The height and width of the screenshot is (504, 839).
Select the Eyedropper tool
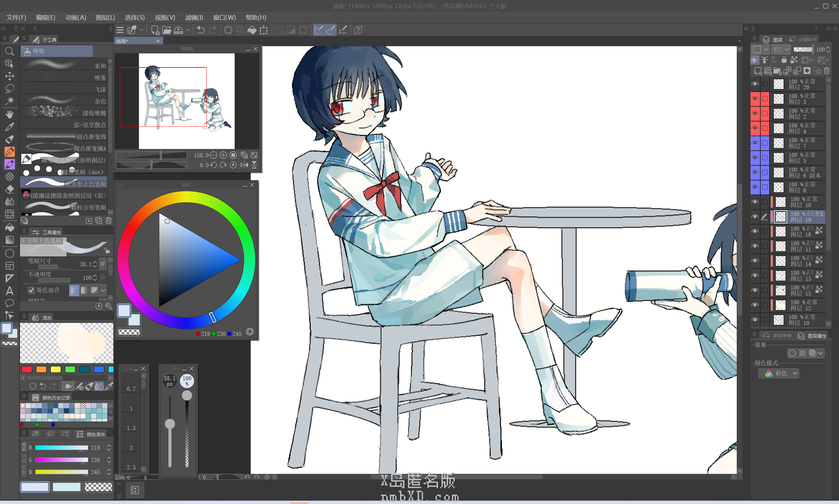coord(10,127)
